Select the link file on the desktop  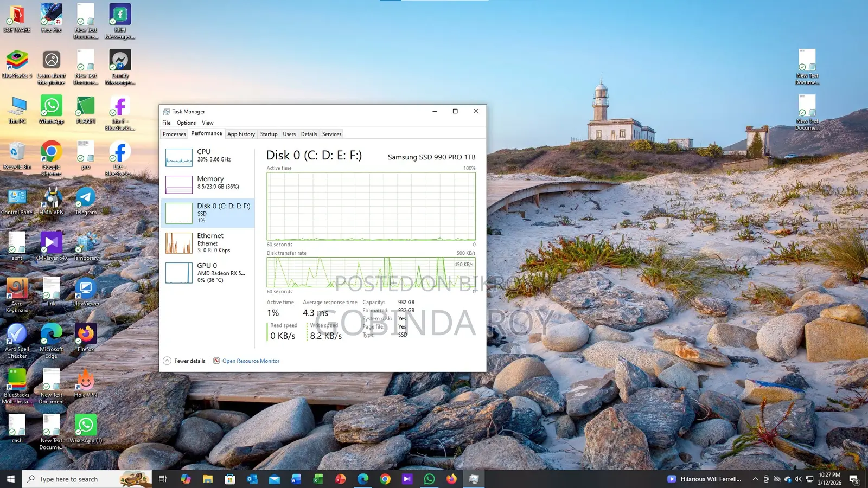[52, 292]
